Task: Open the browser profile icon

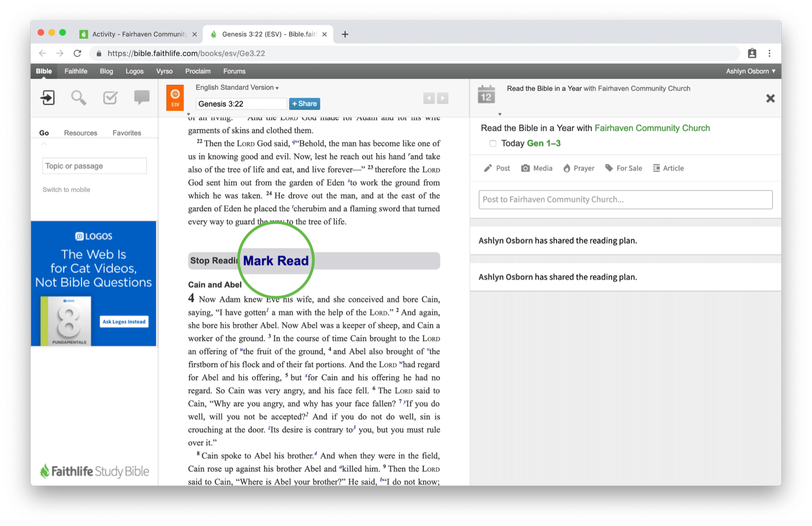Action: pos(752,53)
